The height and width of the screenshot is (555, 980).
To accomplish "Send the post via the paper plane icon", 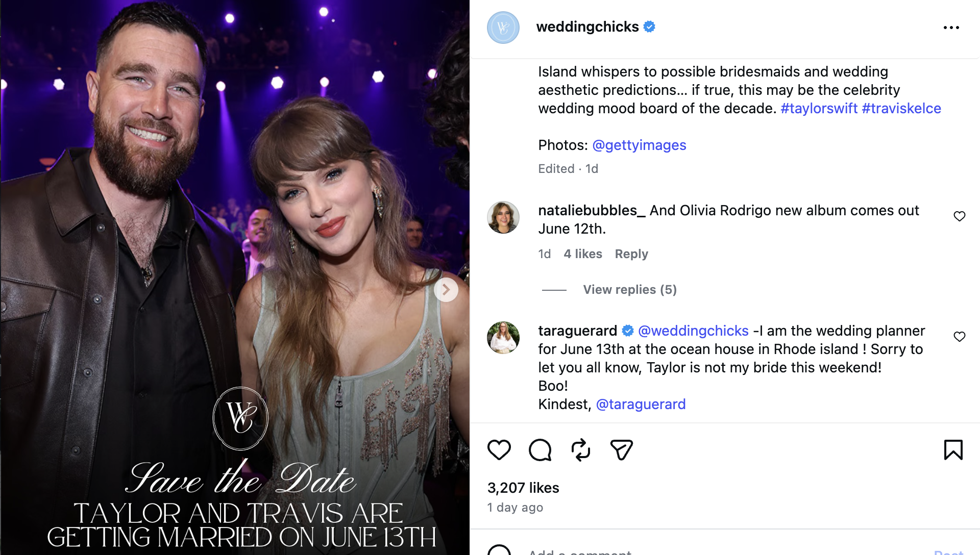I will 621,449.
